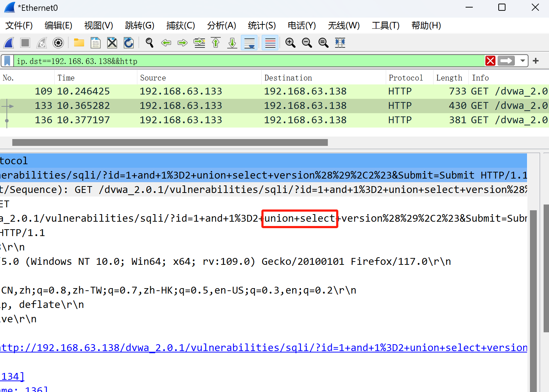Toggle packet list colorization
Image resolution: width=549 pixels, height=392 pixels.
pyautogui.click(x=270, y=43)
